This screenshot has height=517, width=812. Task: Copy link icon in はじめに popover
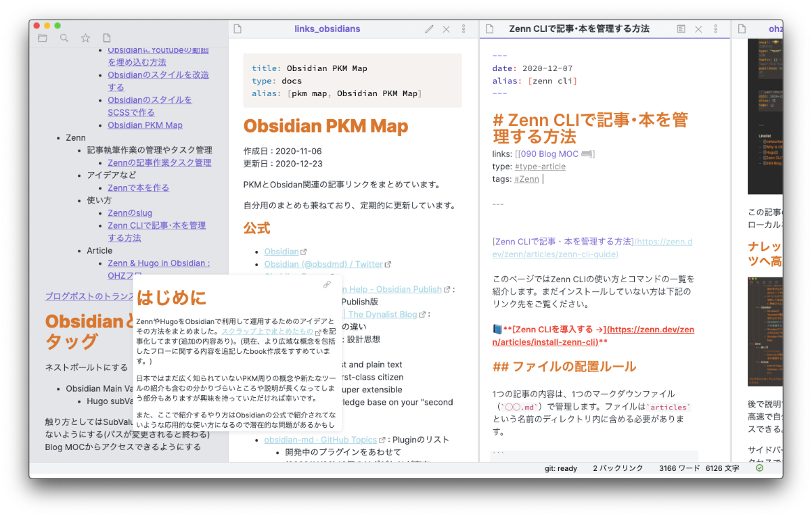tap(328, 284)
